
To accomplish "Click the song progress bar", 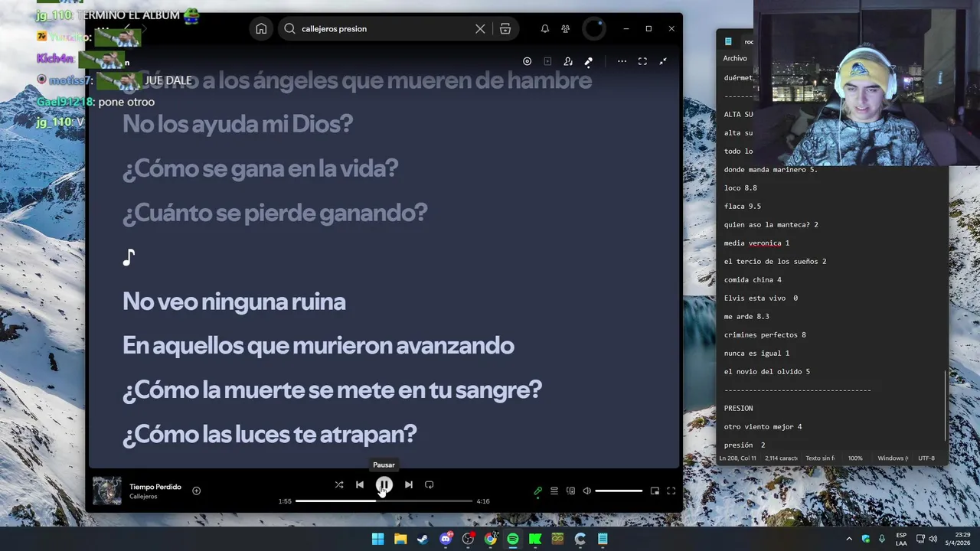I will click(x=384, y=501).
